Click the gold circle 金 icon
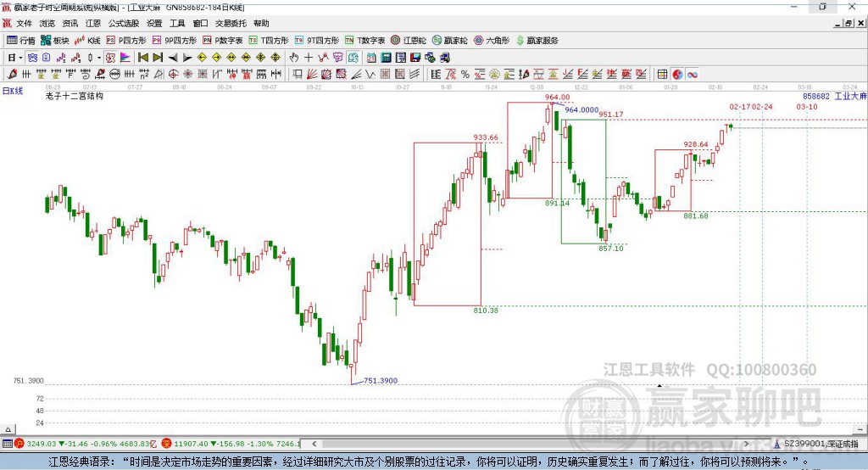The width and height of the screenshot is (868, 470). (x=494, y=75)
